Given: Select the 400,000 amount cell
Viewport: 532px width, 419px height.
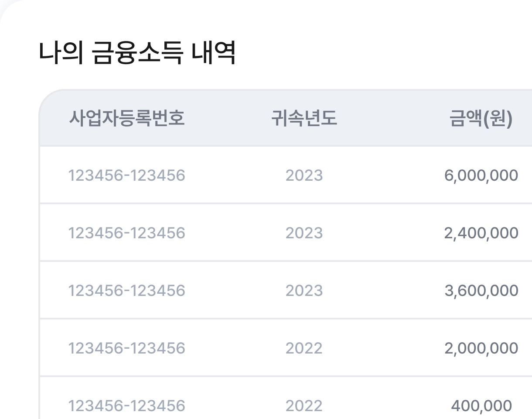Looking at the screenshot, I should (x=481, y=406).
